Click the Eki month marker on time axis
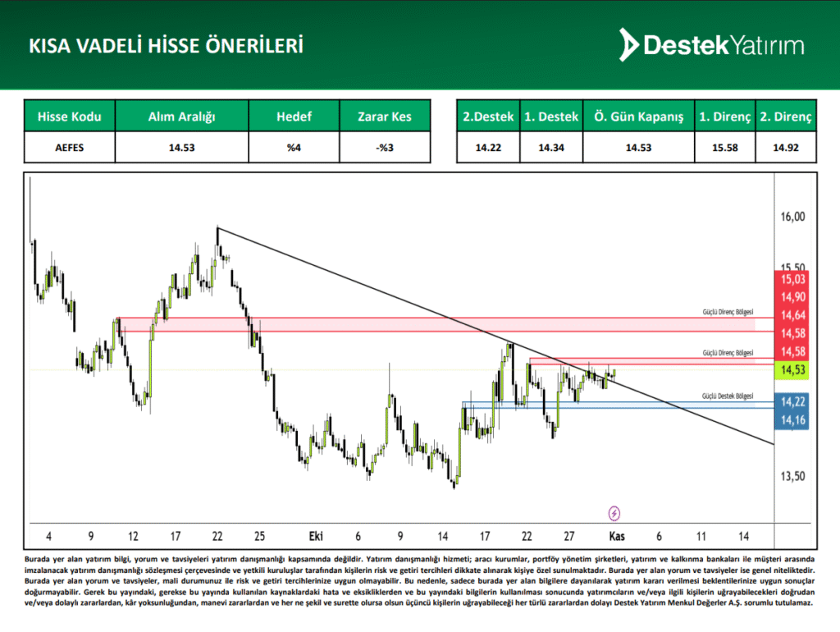 [x=316, y=536]
